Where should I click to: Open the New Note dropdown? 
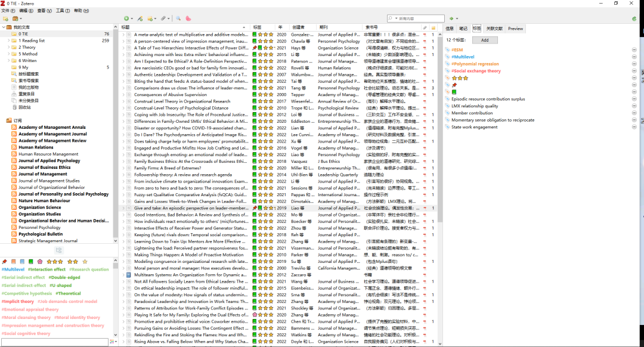coord(152,18)
